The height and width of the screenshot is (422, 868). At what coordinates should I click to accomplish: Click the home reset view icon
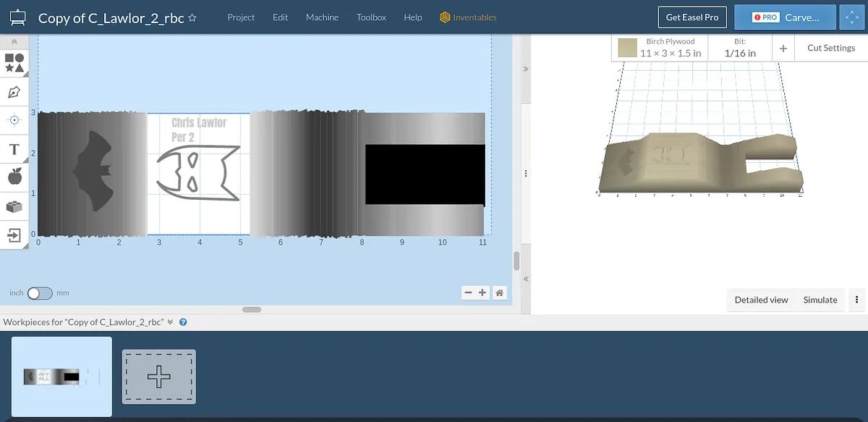point(500,292)
